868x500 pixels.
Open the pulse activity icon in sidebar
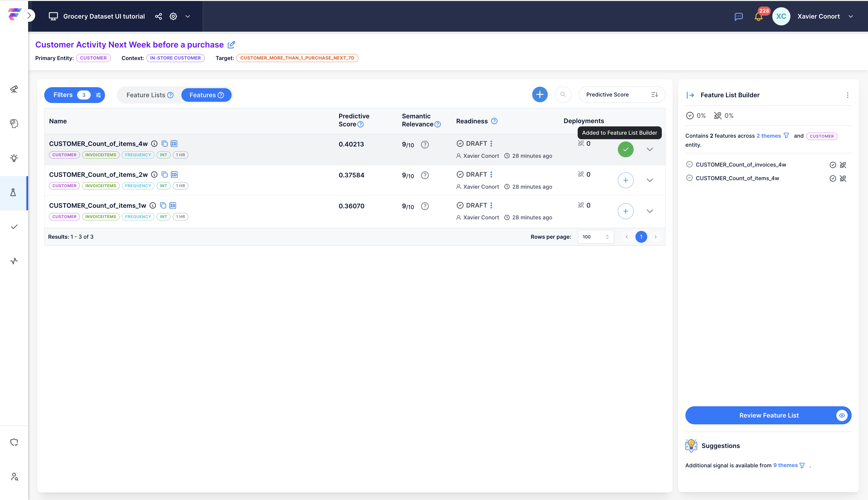click(14, 261)
